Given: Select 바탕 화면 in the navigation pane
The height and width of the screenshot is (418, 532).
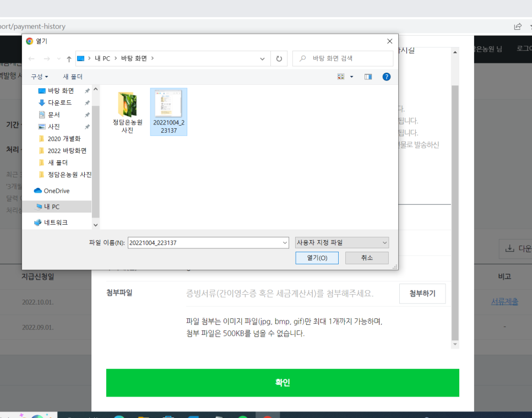Looking at the screenshot, I should [x=61, y=90].
